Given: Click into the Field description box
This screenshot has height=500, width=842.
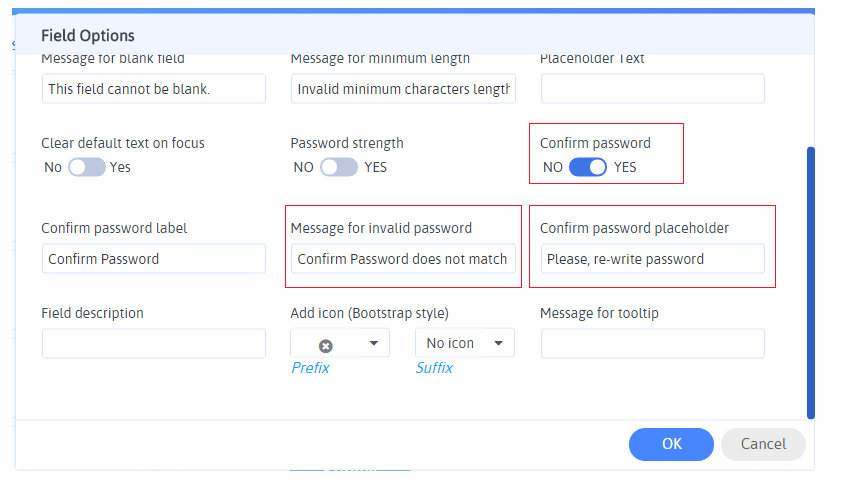Looking at the screenshot, I should 154,344.
